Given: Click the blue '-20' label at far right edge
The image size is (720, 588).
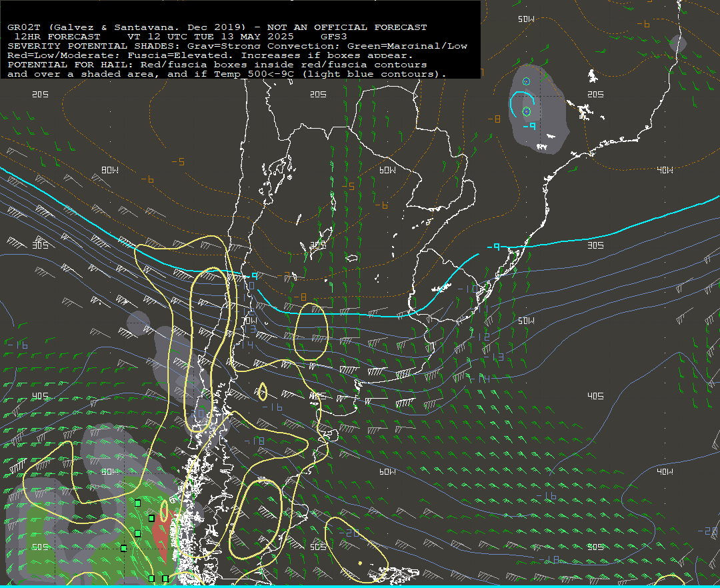Looking at the screenshot, I should pos(707,531).
